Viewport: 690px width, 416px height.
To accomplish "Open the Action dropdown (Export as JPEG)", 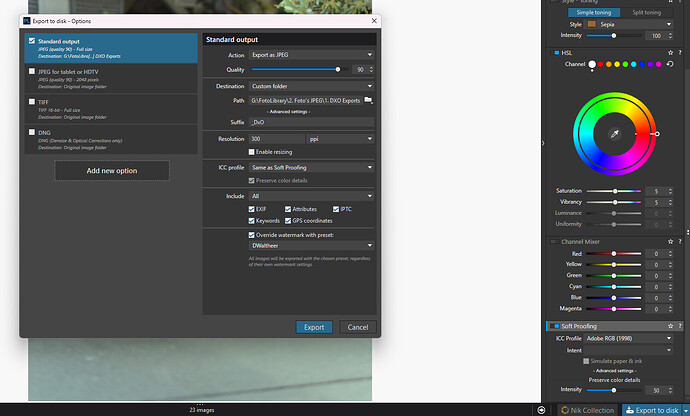I will pos(312,55).
